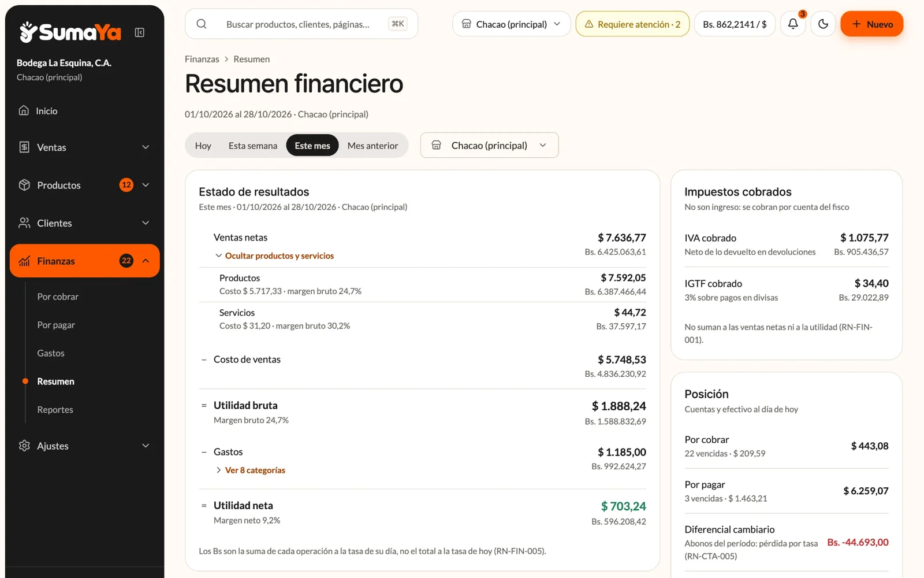Screen dimensions: 924x578
Task: Click Utilidad bruta value $ 1.888,24
Action: pos(619,406)
